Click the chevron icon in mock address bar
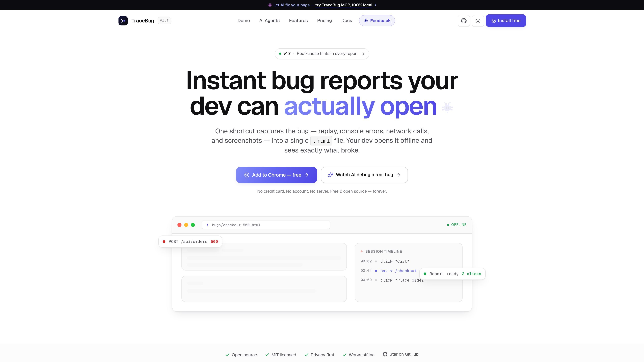Image resolution: width=644 pixels, height=362 pixels. click(x=207, y=225)
